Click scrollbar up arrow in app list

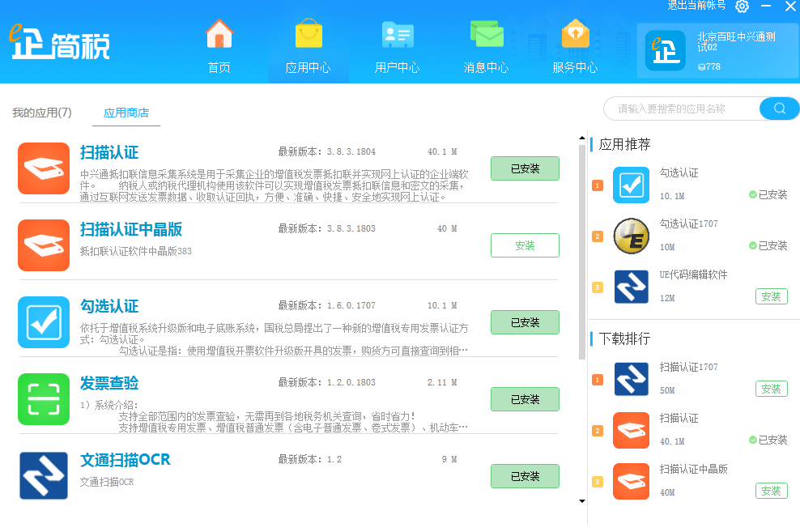pyautogui.click(x=582, y=138)
